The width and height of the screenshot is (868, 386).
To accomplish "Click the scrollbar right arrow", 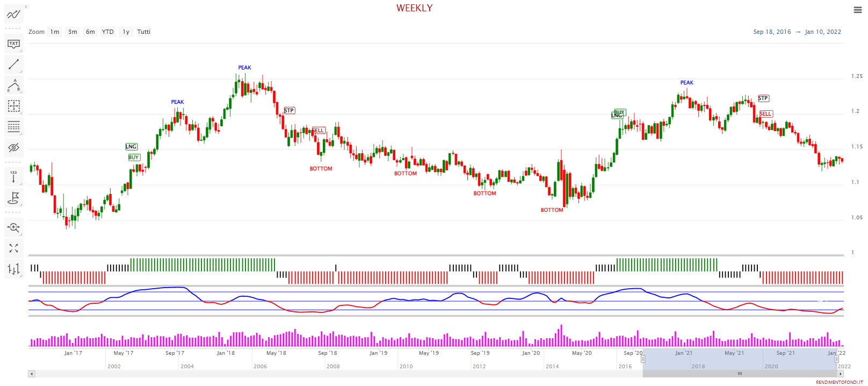I will (841, 374).
